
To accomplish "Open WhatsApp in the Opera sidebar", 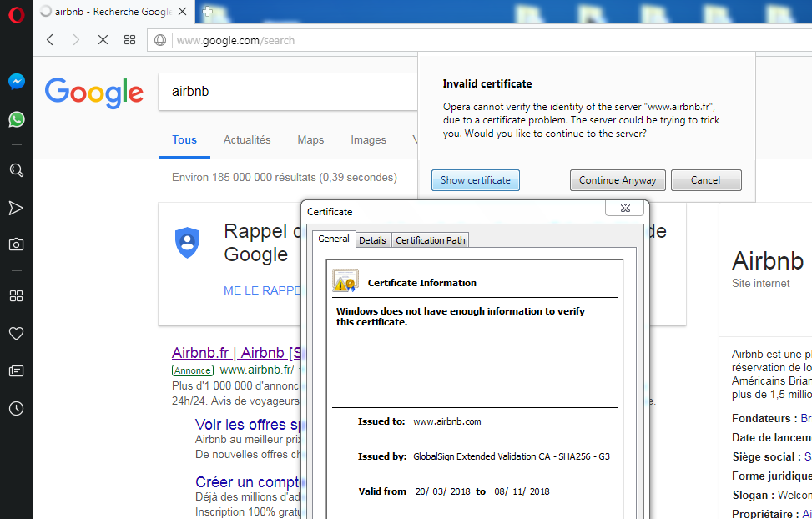I will [16, 119].
